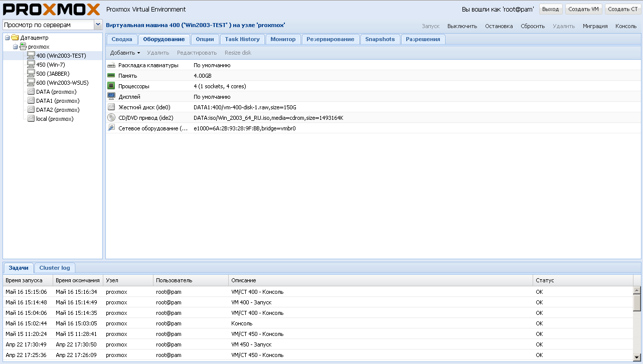The height and width of the screenshot is (364, 643).
Task: Click the proxmox server node icon
Action: point(23,47)
